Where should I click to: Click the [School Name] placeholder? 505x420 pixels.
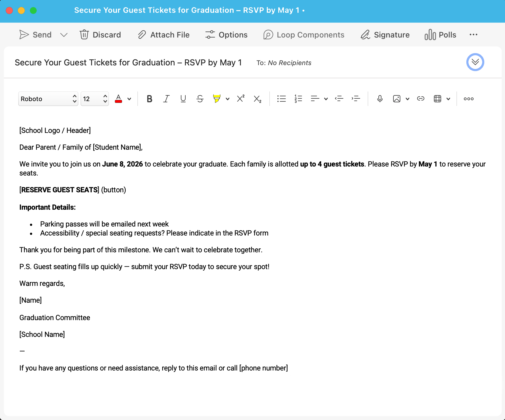pyautogui.click(x=42, y=334)
